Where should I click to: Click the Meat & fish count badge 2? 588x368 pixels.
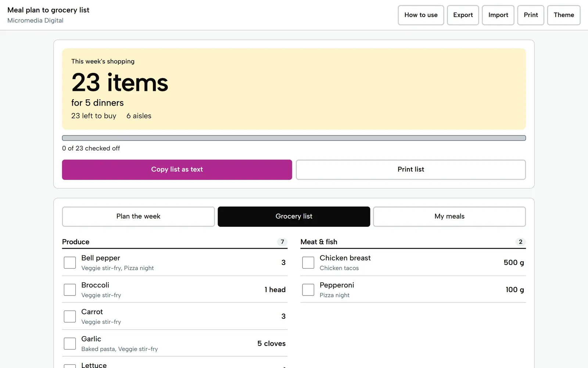click(520, 242)
